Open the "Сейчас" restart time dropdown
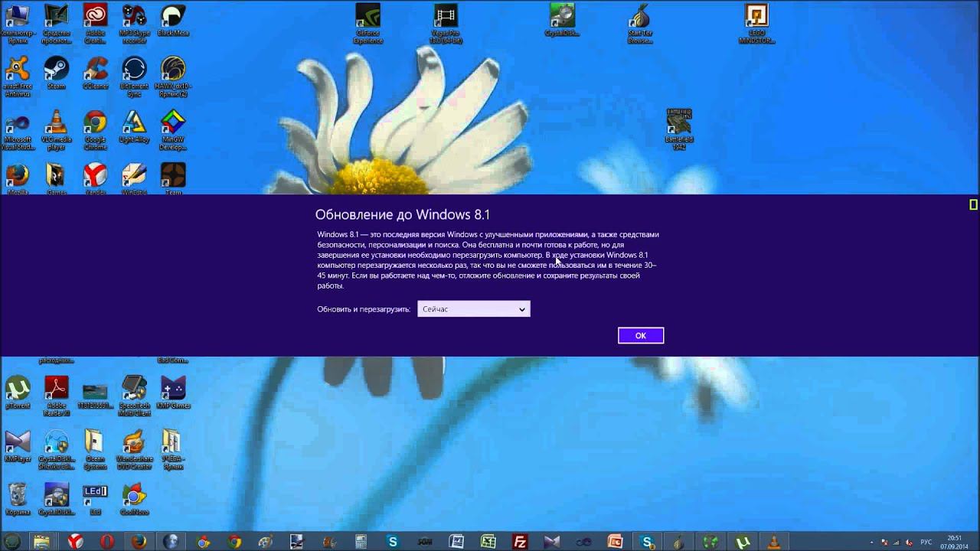This screenshot has height=551, width=980. pos(473,309)
